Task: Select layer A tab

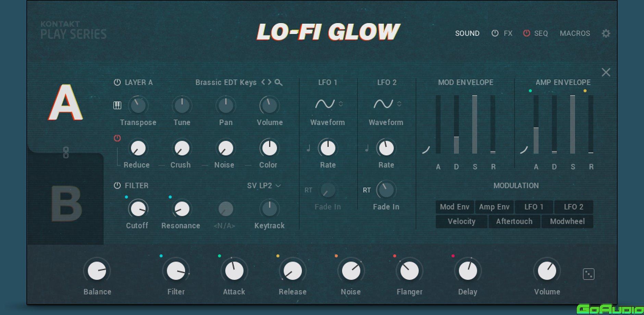Action: tap(65, 103)
